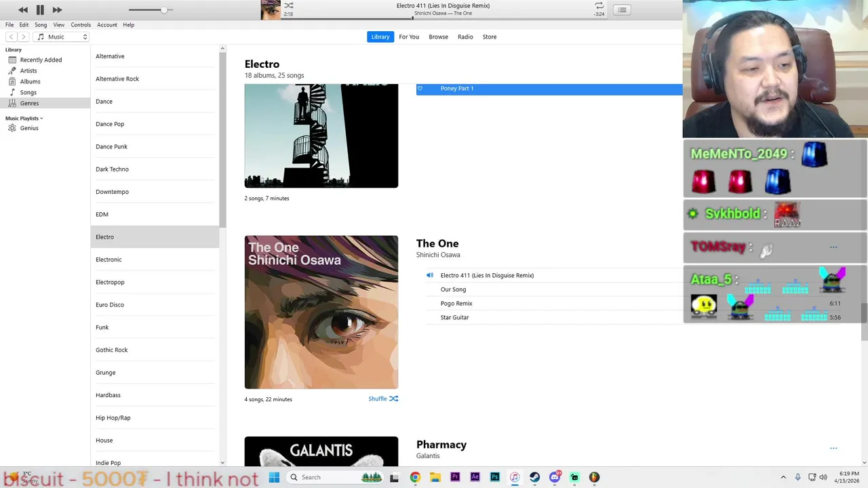Seek in the song progress bar

[x=443, y=18]
